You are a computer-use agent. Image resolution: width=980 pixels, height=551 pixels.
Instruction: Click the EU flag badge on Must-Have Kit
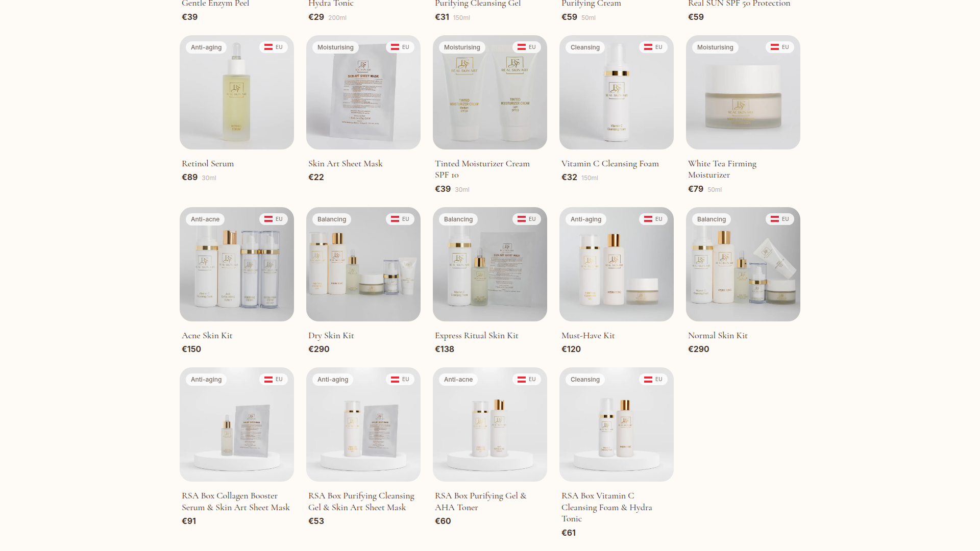click(x=653, y=219)
